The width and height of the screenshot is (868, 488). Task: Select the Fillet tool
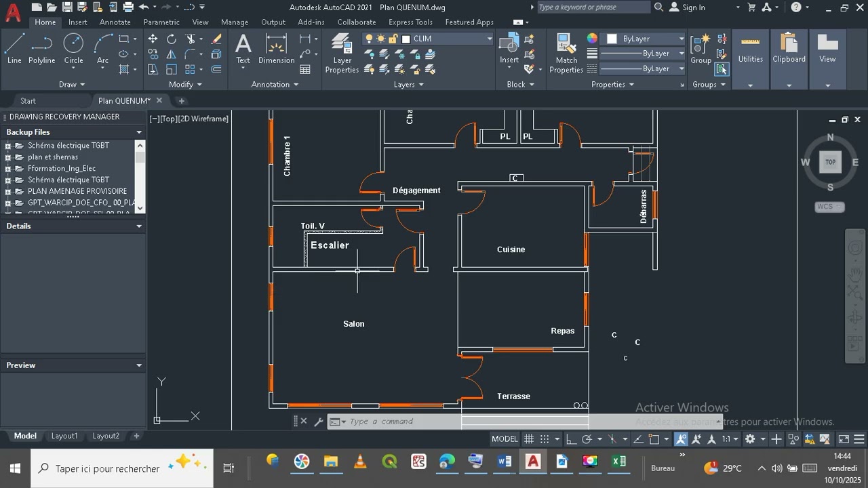pyautogui.click(x=191, y=54)
